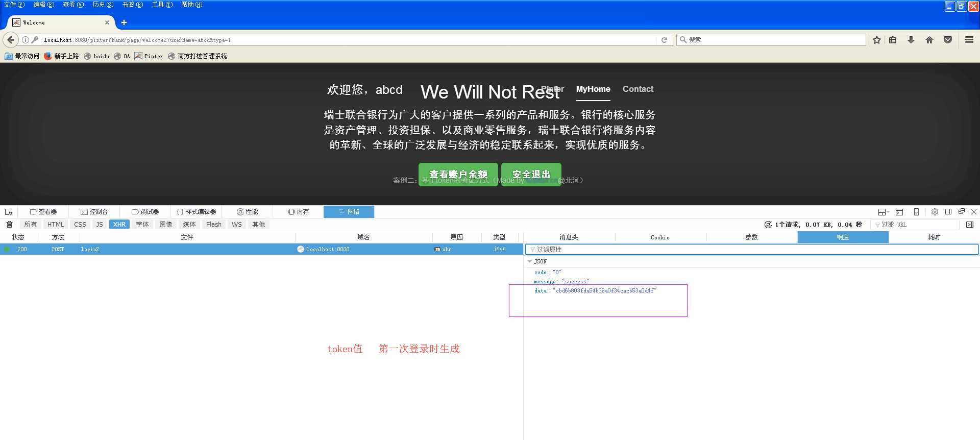Select the login2 POST request row
Viewport: 980px width, 440px height.
coord(261,249)
